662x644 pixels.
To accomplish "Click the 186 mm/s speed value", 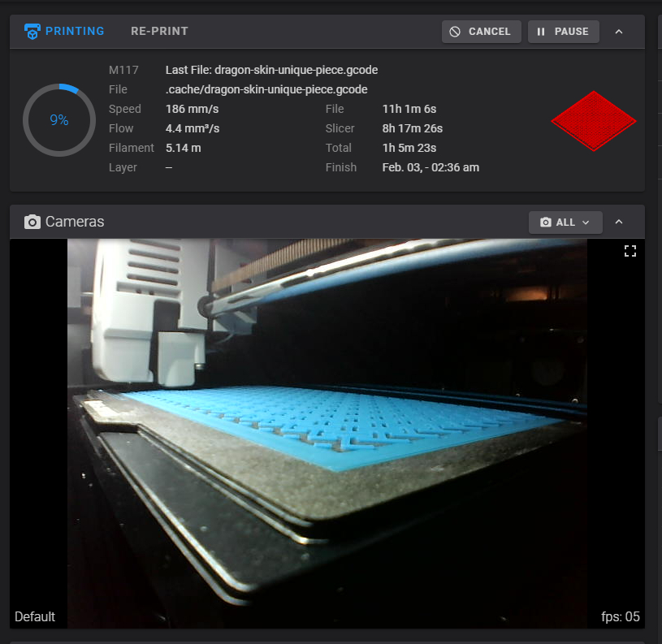I will (194, 109).
